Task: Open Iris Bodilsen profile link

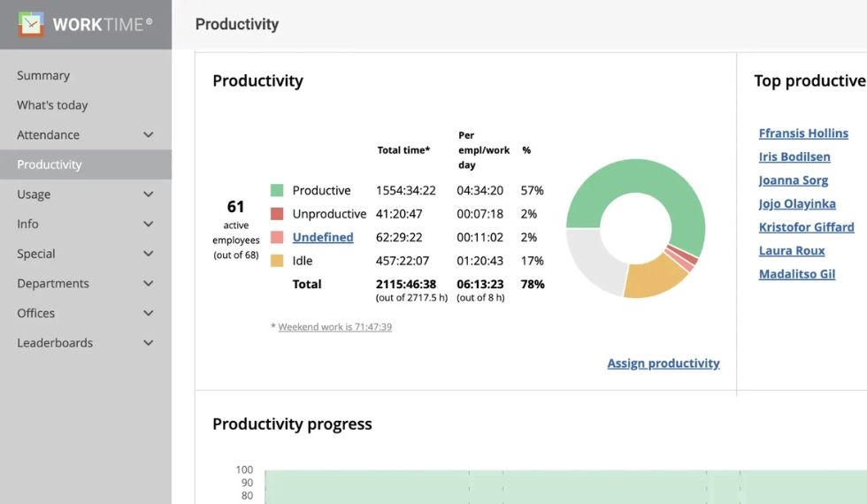Action: 794,157
